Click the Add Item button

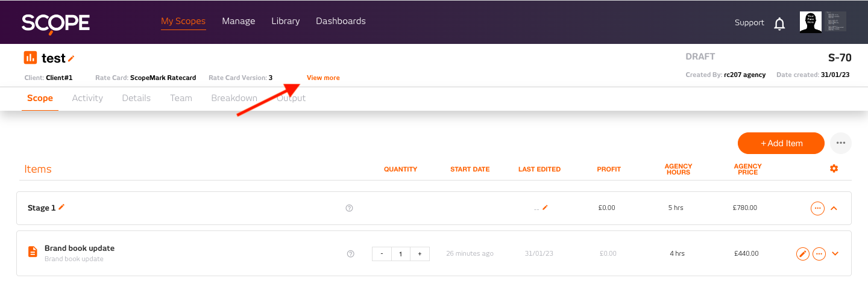click(x=781, y=143)
